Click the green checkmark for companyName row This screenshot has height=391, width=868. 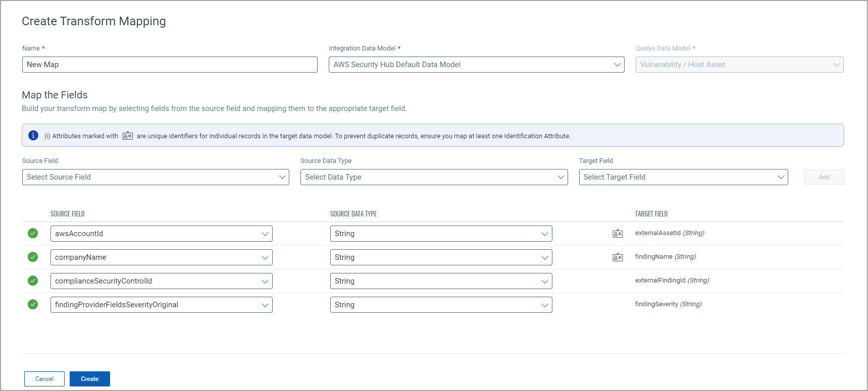tap(33, 257)
